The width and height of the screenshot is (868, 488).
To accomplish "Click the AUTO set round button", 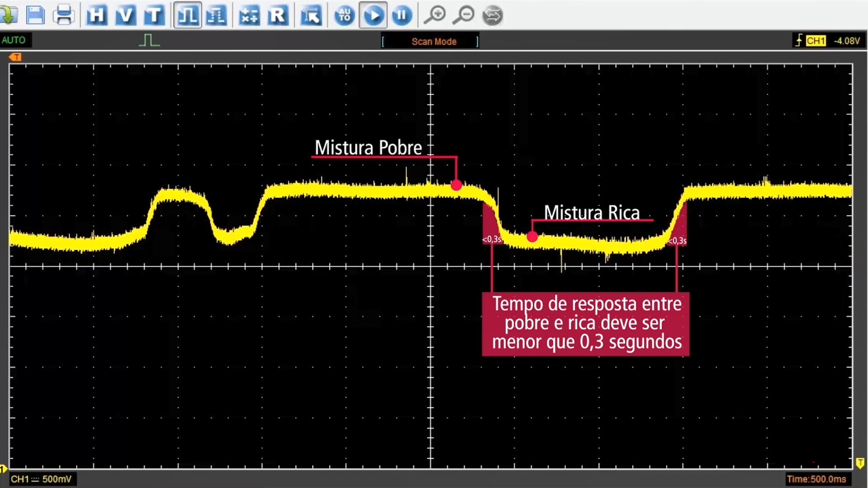I will pyautogui.click(x=344, y=15).
